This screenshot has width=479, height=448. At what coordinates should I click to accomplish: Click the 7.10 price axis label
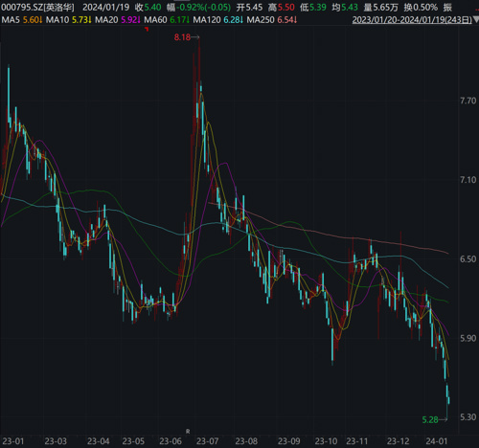tap(468, 180)
